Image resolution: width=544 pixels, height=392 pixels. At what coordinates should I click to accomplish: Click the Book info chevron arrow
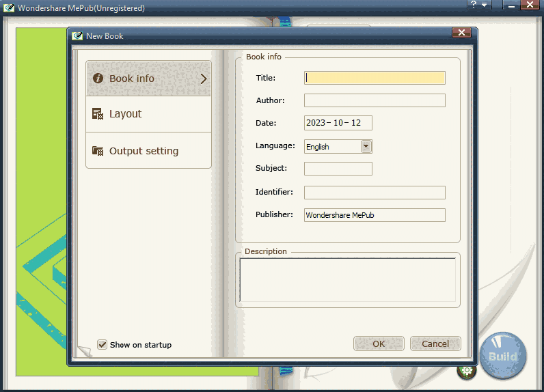204,79
